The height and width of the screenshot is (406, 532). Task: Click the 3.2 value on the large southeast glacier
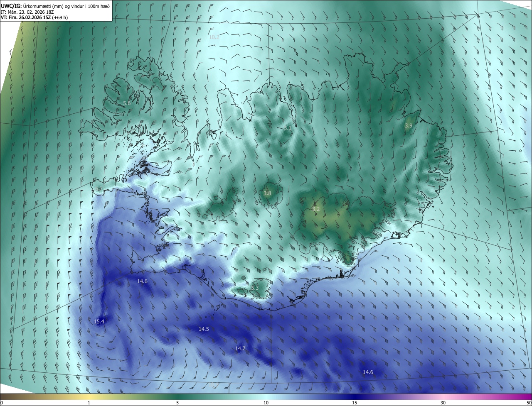316,209
